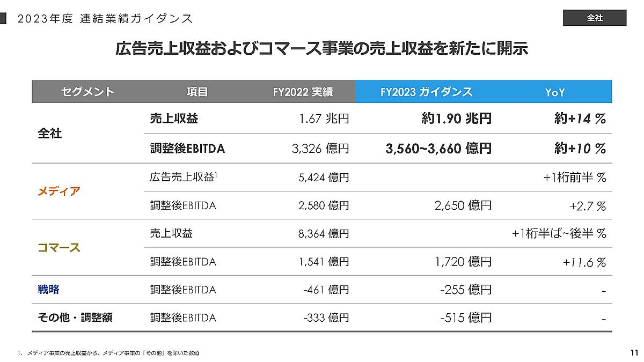Click the -255 億円 guidance value

tap(465, 290)
